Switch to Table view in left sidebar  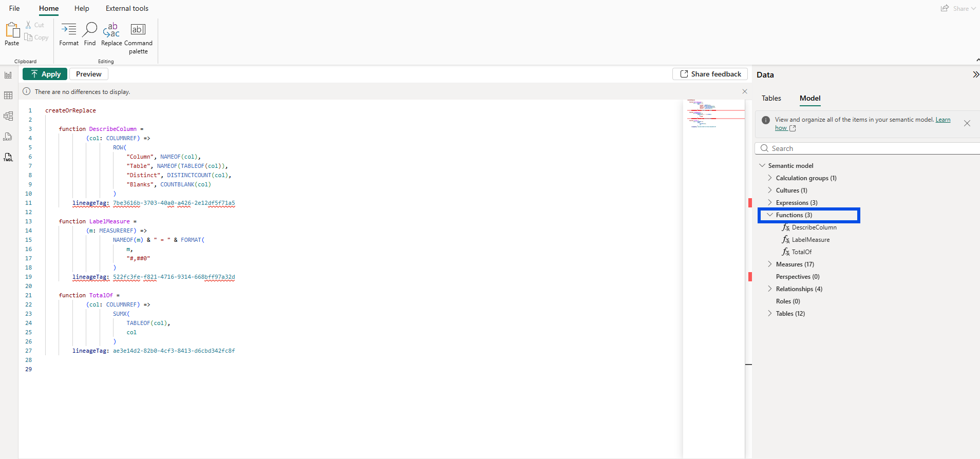pos(8,95)
